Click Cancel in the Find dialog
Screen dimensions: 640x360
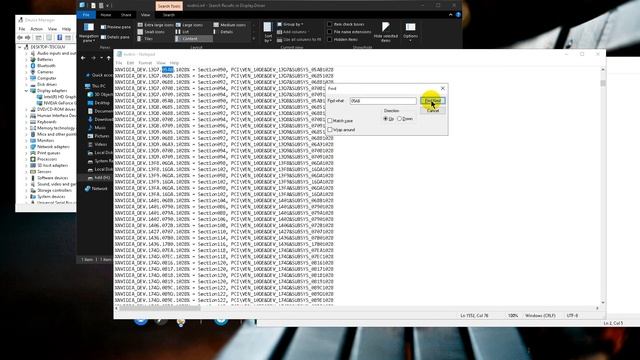(x=433, y=111)
